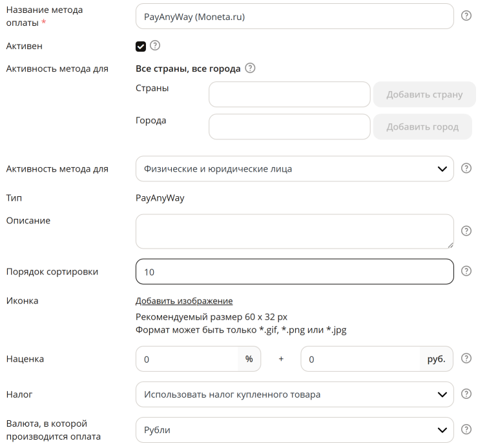Screen dimensions: 478x448
Task: Focus the Города input field
Action: tap(289, 127)
